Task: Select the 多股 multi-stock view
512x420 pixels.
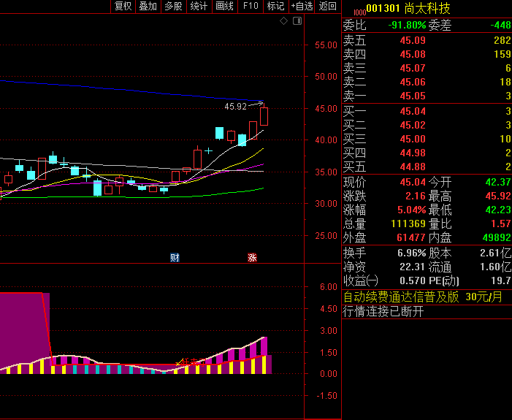Action: click(x=173, y=6)
